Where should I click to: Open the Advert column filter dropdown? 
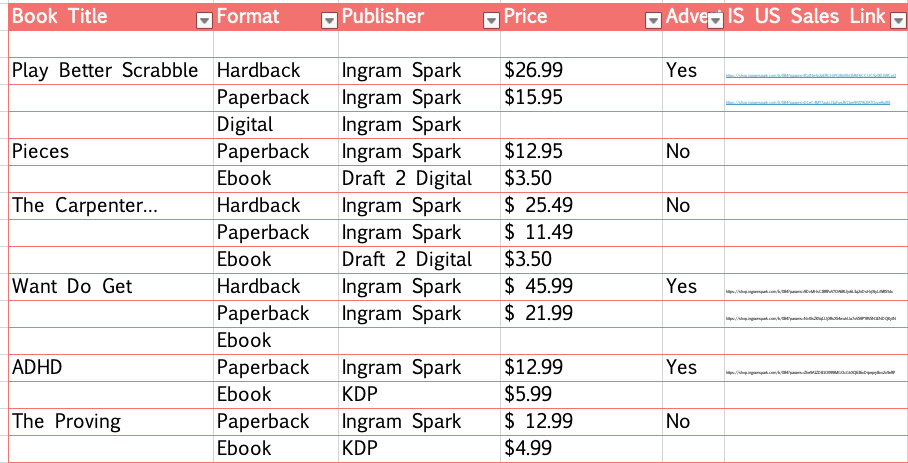[x=716, y=21]
